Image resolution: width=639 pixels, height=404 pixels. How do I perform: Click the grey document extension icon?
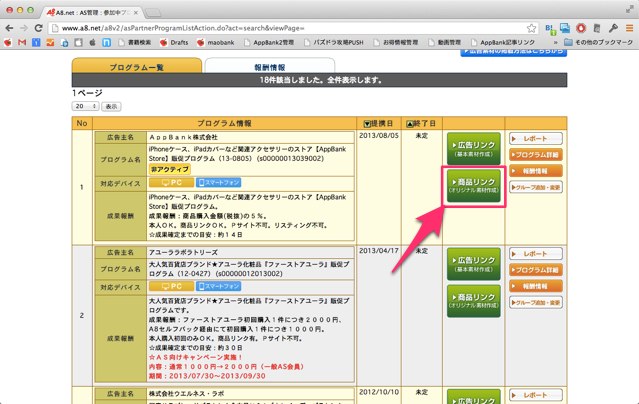pos(597,28)
